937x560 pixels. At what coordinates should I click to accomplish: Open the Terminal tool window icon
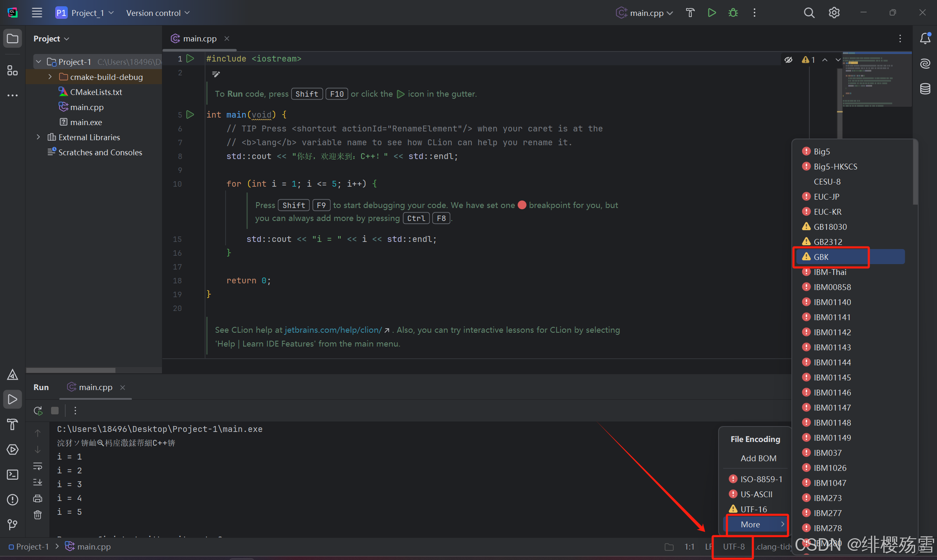(13, 475)
